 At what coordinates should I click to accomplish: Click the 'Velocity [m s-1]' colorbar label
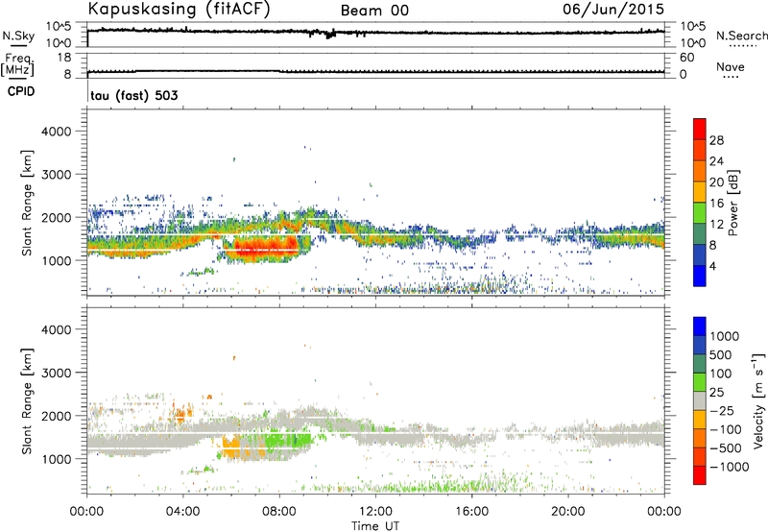(758, 400)
